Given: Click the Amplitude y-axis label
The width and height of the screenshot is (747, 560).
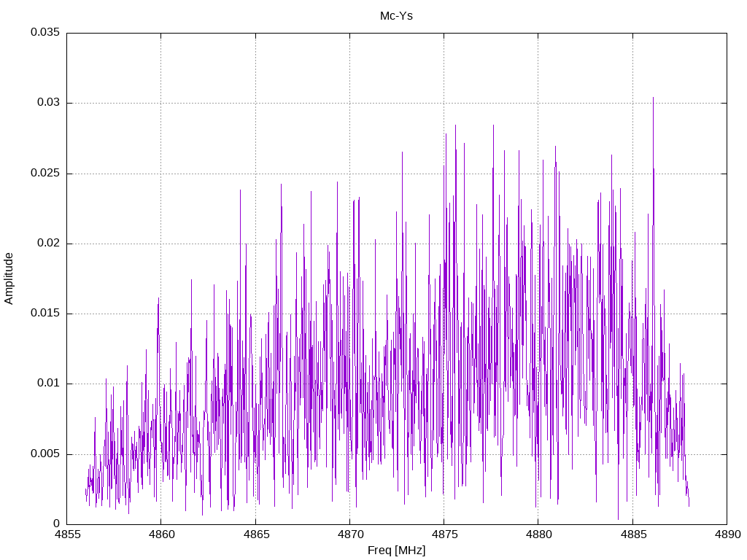Looking at the screenshot, I should coord(9,279).
